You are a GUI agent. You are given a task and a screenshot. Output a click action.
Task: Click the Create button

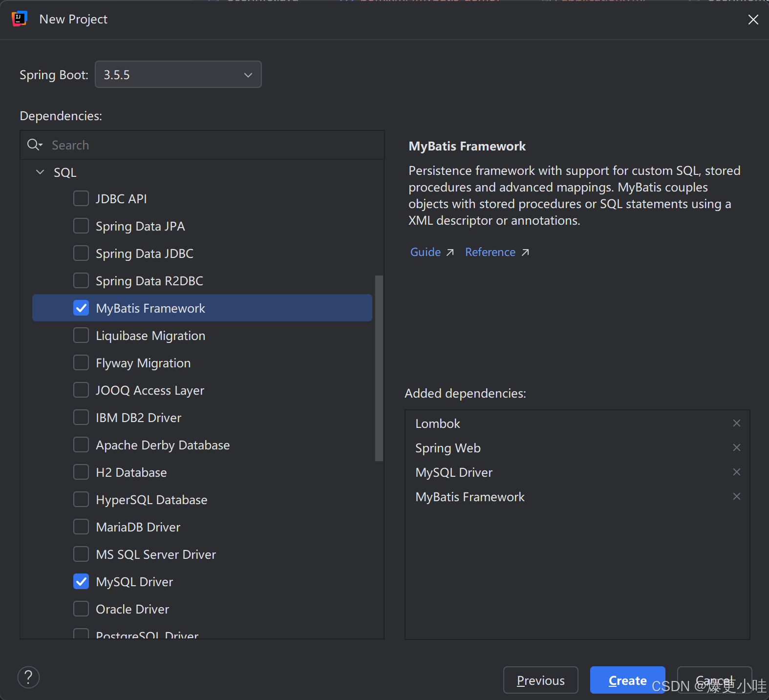(628, 680)
